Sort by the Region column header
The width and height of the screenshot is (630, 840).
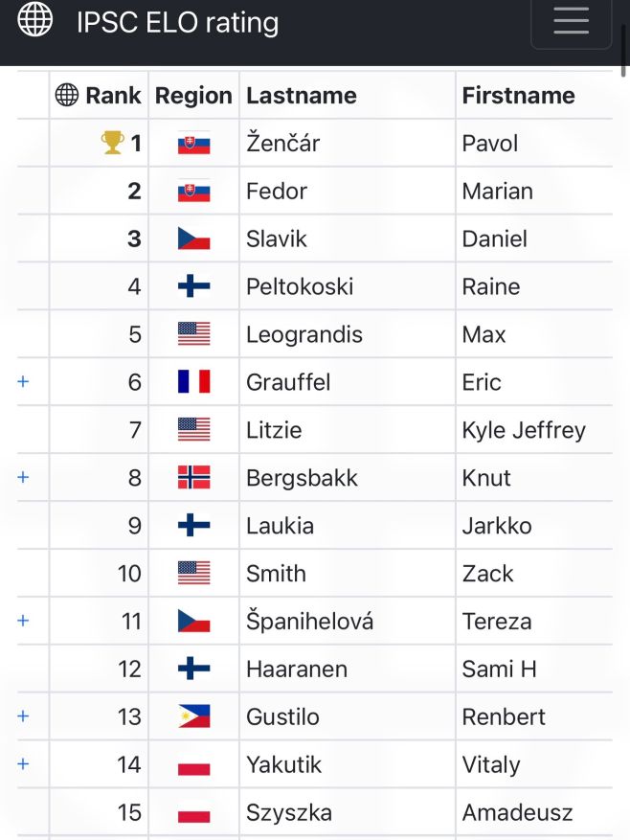(x=193, y=96)
